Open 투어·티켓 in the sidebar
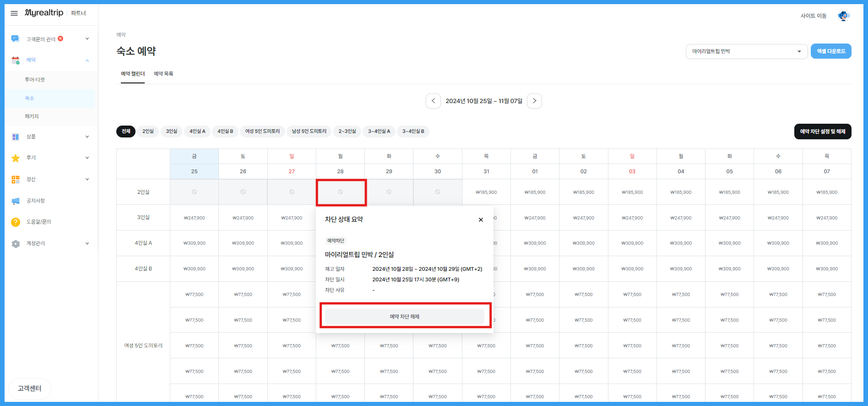 click(x=35, y=80)
